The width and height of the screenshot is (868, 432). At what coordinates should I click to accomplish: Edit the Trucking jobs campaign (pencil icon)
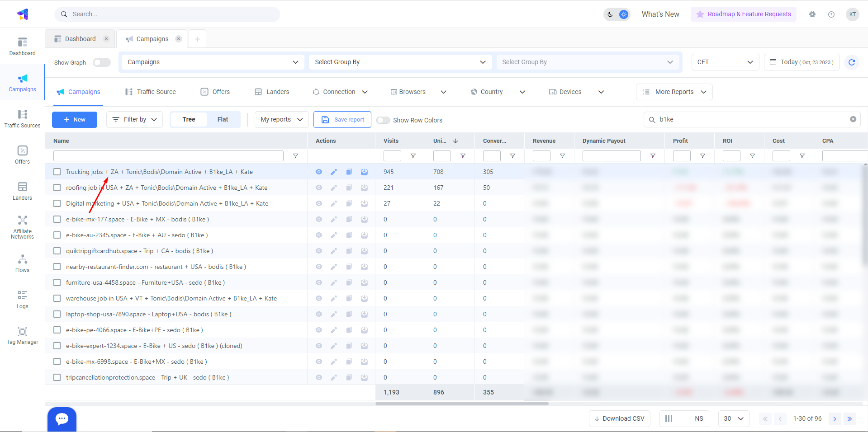click(x=334, y=172)
